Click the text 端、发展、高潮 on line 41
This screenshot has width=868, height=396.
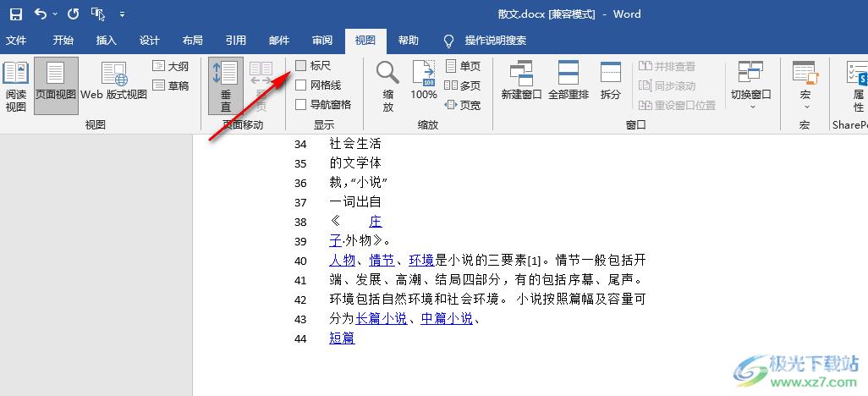pos(375,280)
